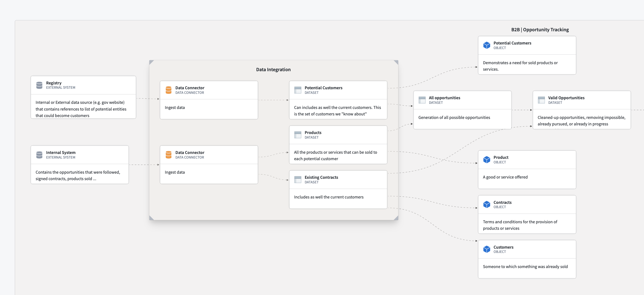
Task: Click the top-right corner handle of Data Integration group
Action: [396, 62]
